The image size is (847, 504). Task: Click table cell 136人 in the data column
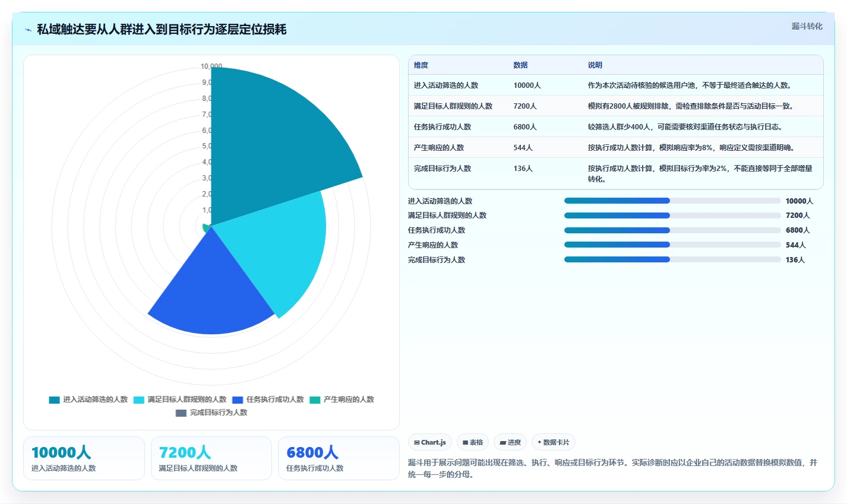tap(523, 169)
